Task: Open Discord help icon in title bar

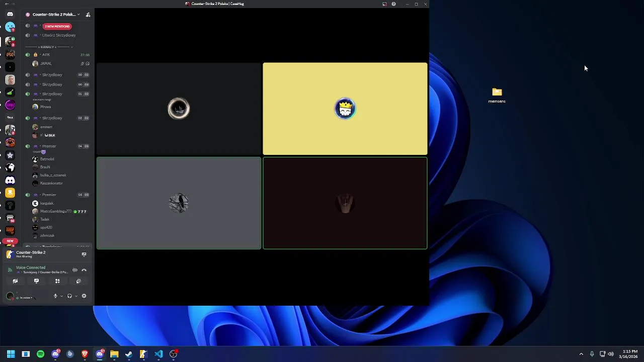Action: point(393,4)
